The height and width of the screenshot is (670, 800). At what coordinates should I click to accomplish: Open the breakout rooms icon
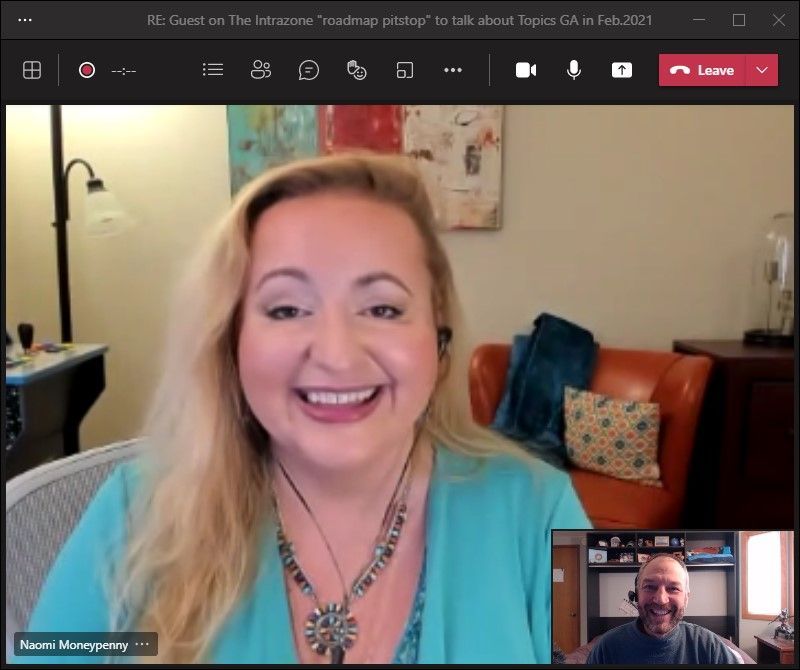point(405,70)
